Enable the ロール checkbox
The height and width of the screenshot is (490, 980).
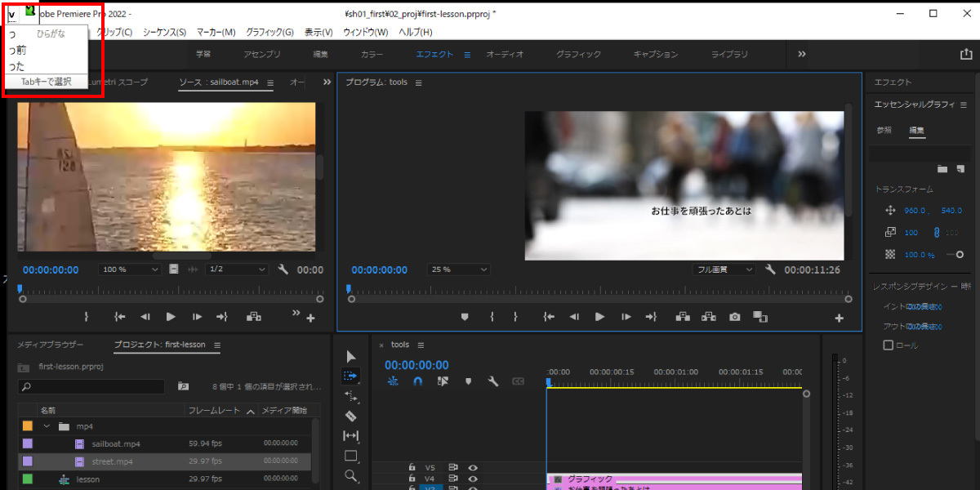pyautogui.click(x=889, y=345)
